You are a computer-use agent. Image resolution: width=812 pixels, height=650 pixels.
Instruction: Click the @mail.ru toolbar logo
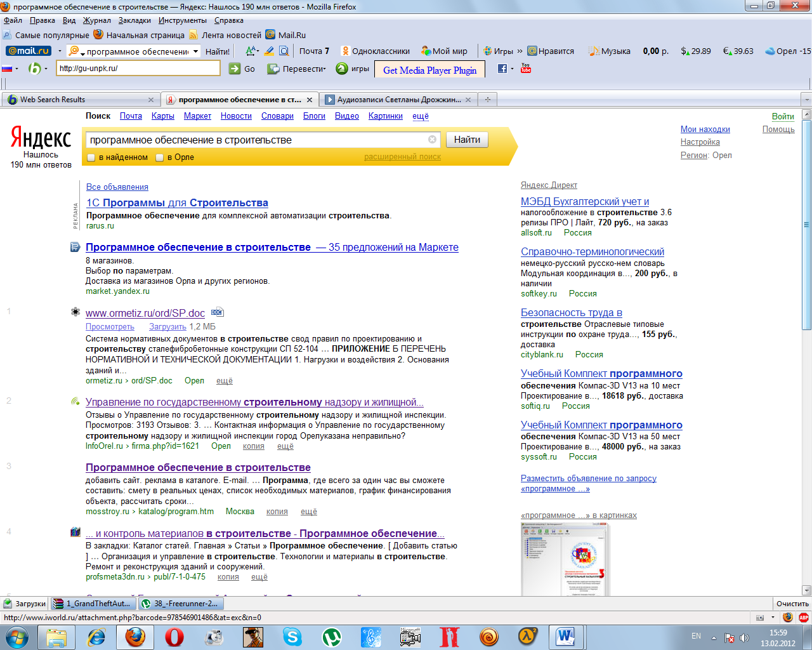point(29,51)
